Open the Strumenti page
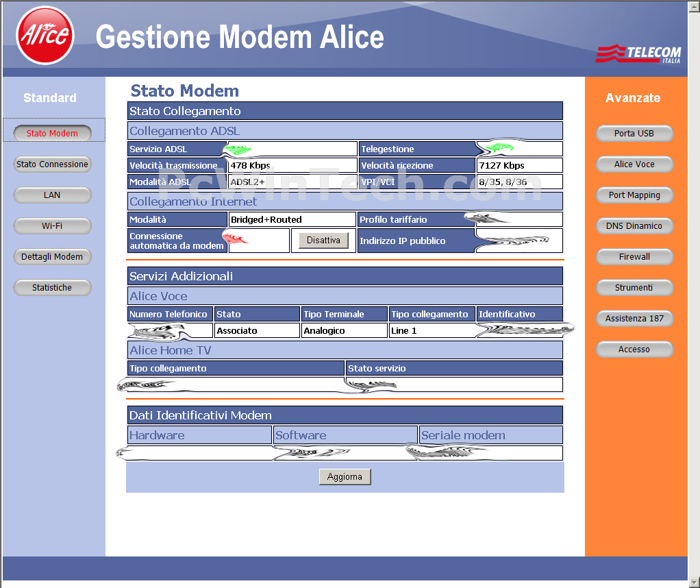 (x=634, y=287)
